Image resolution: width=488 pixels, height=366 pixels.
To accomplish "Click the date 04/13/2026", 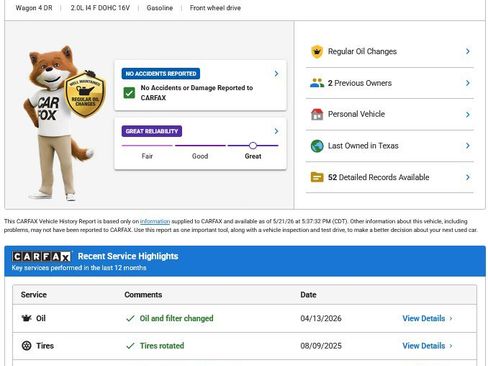I will click(x=321, y=318).
